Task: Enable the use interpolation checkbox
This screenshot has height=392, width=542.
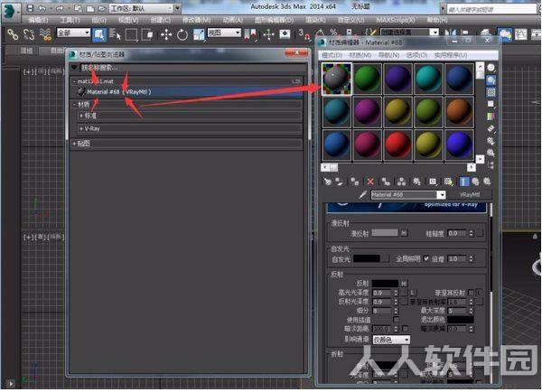Action: coord(397,320)
